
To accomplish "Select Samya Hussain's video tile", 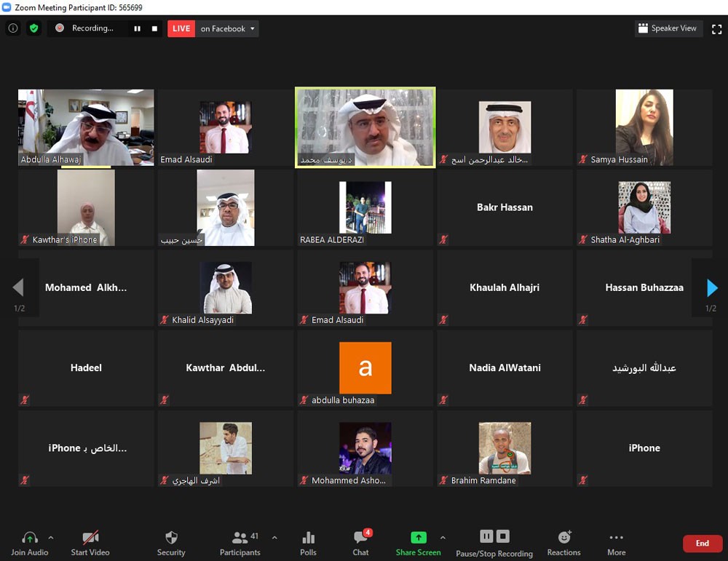I will (x=644, y=127).
